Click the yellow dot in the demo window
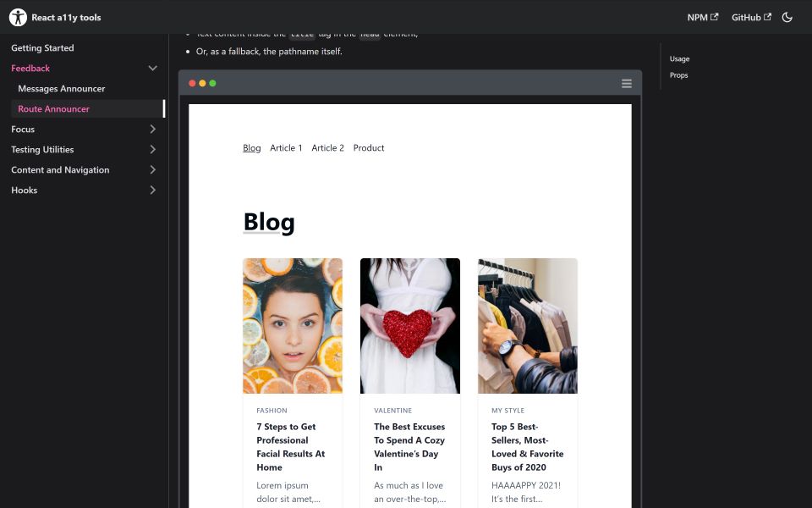812x508 pixels. [202, 83]
